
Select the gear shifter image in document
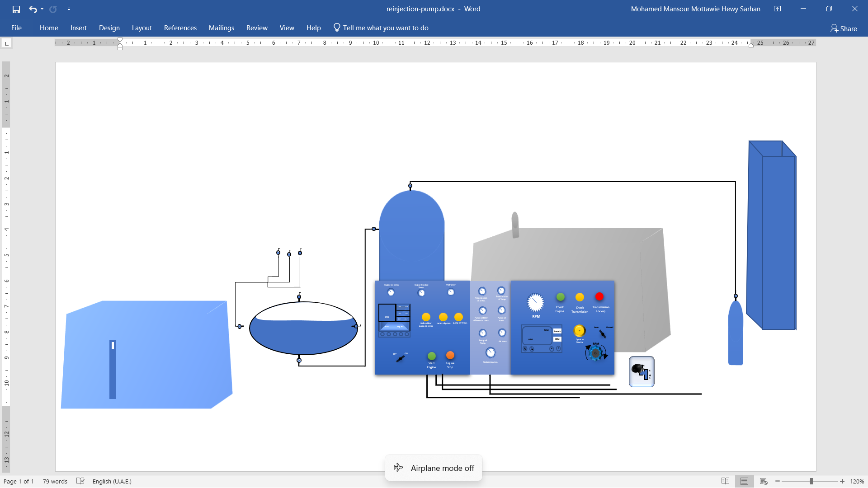[x=642, y=371]
